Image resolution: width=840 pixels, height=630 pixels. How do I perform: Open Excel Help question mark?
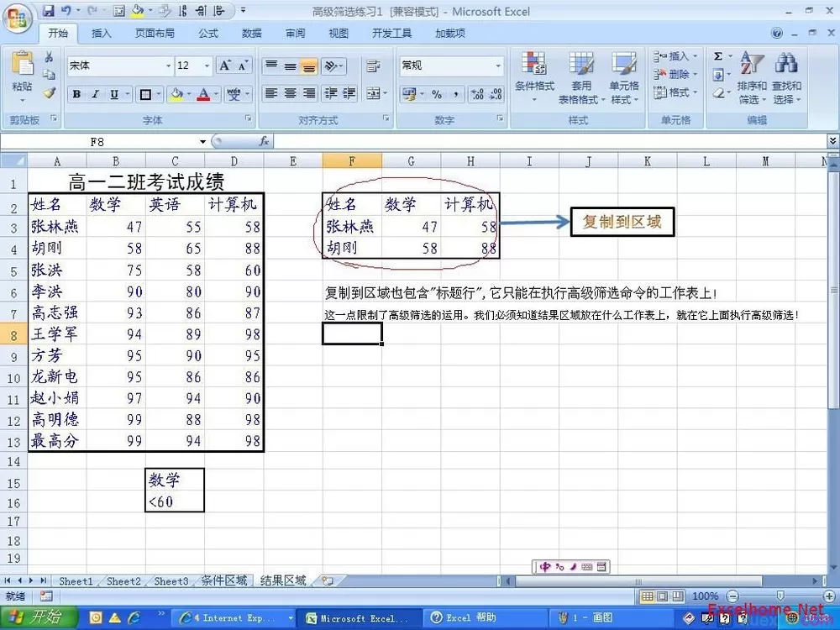pyautogui.click(x=777, y=34)
